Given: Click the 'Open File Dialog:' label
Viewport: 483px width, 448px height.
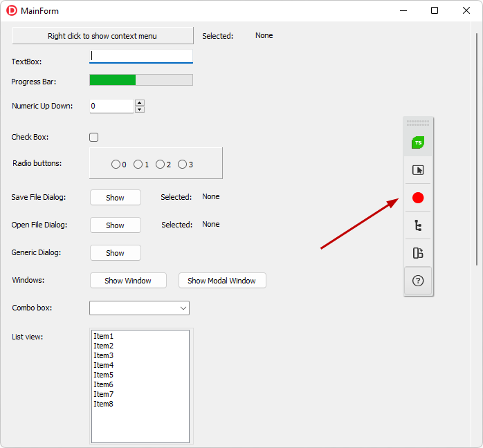Looking at the screenshot, I should click(x=39, y=225).
